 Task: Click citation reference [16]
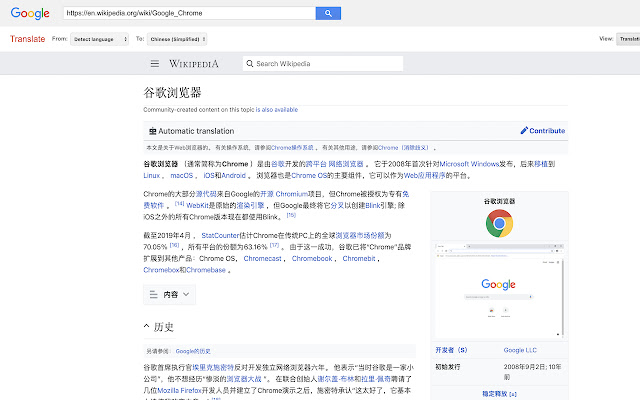coord(174,245)
